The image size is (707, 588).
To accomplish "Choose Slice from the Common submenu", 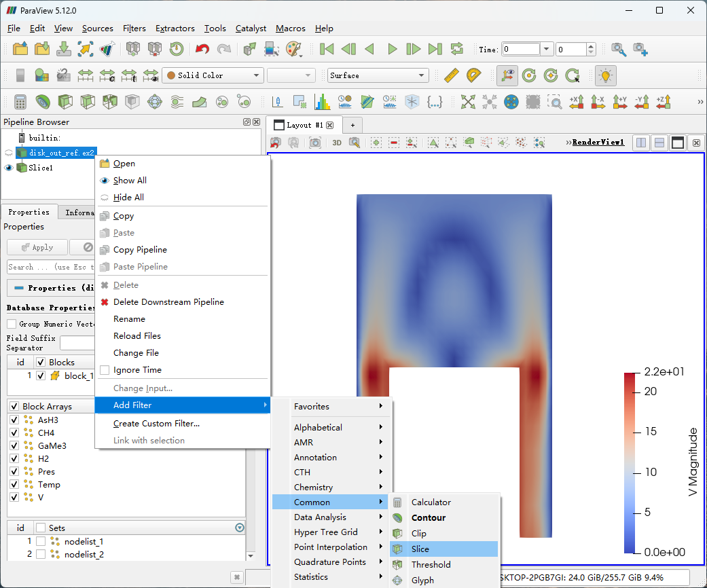I will pyautogui.click(x=420, y=549).
